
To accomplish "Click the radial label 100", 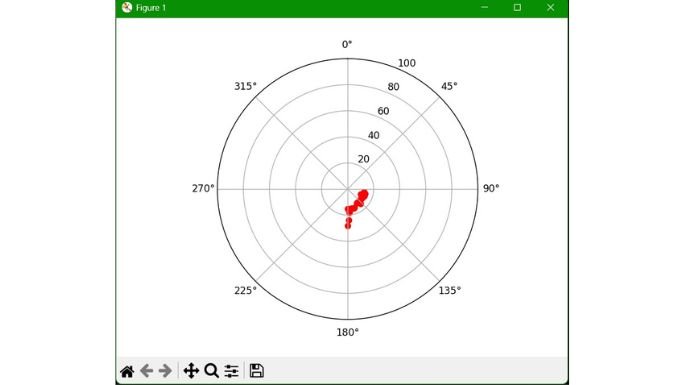I will pyautogui.click(x=407, y=63).
